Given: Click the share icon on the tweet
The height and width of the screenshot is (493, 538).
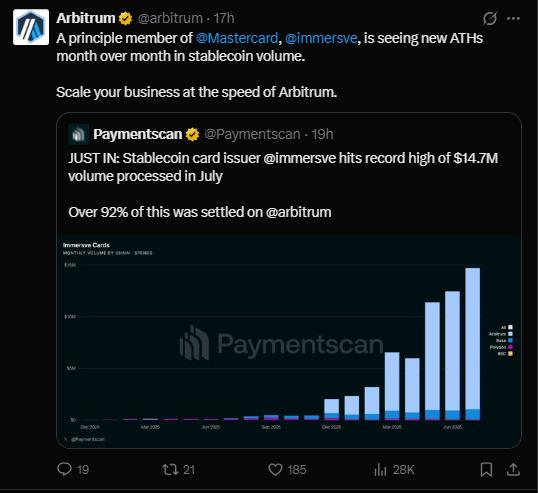Looking at the screenshot, I should tap(513, 469).
